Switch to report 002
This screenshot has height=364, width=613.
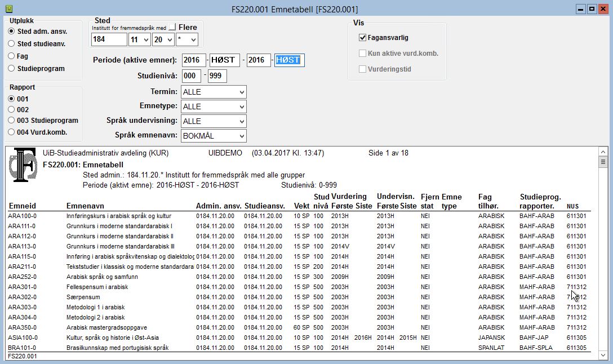11,109
